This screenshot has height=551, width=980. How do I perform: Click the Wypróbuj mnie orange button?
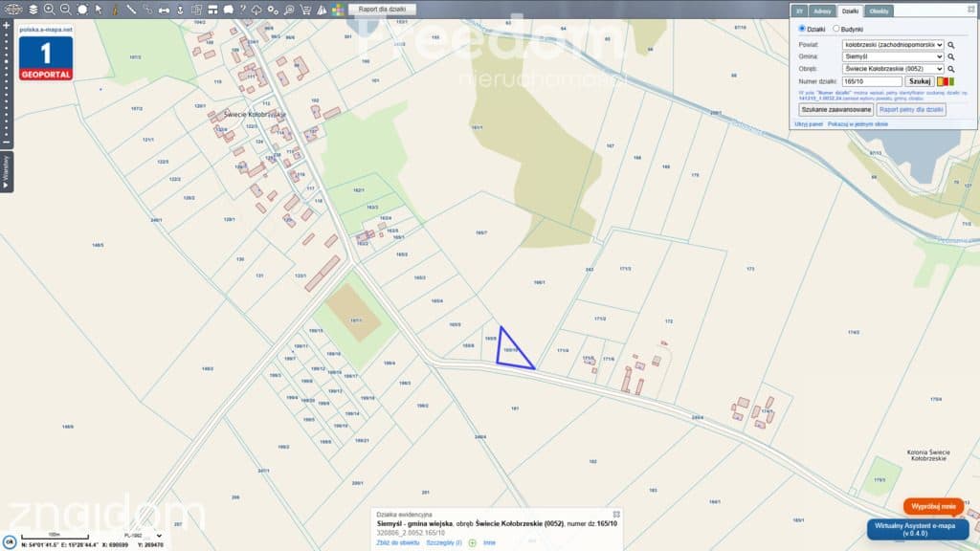[933, 507]
